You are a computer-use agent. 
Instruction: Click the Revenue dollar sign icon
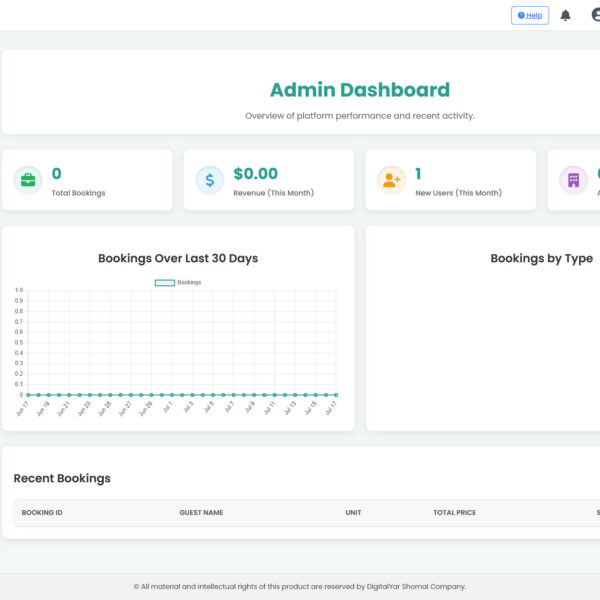pyautogui.click(x=210, y=180)
